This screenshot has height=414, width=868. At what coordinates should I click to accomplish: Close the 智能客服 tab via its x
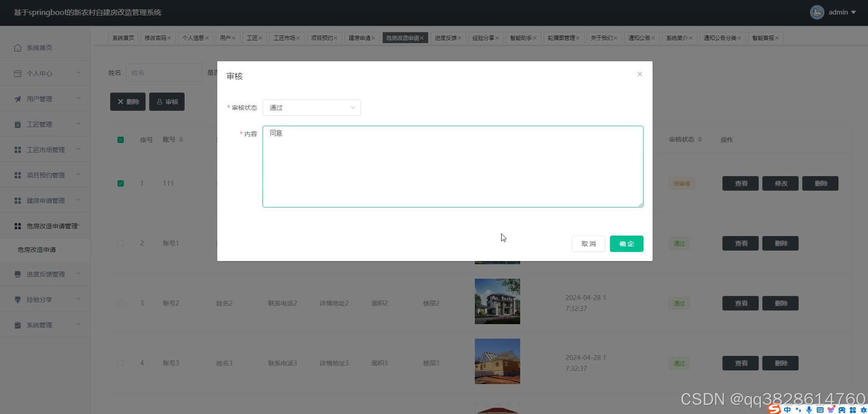coord(777,38)
